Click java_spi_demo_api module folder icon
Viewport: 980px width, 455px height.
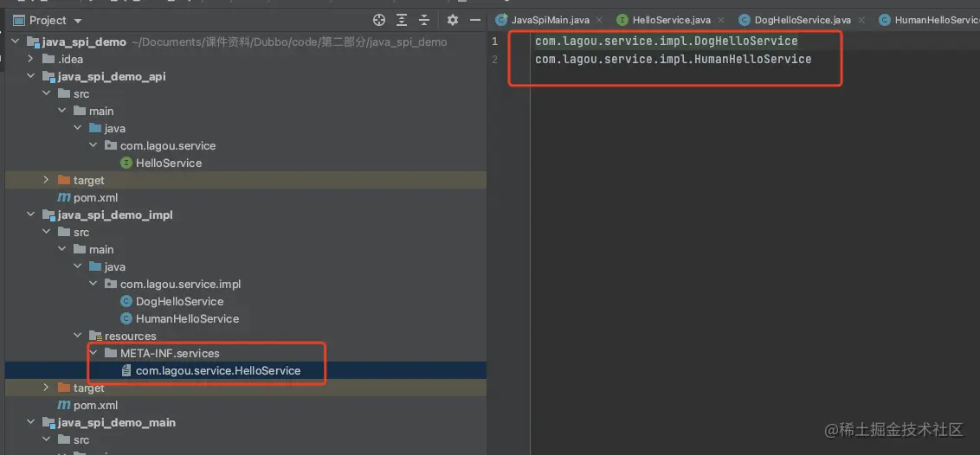click(x=48, y=77)
